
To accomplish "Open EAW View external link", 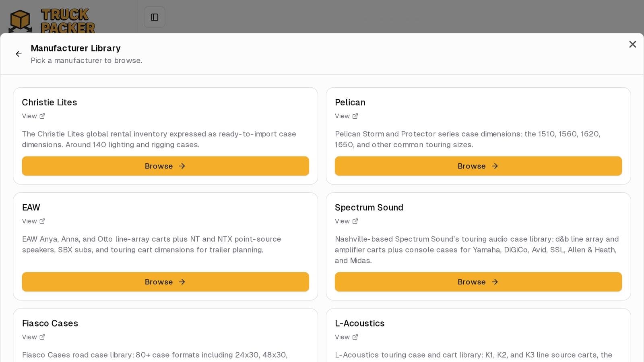I will (x=34, y=221).
